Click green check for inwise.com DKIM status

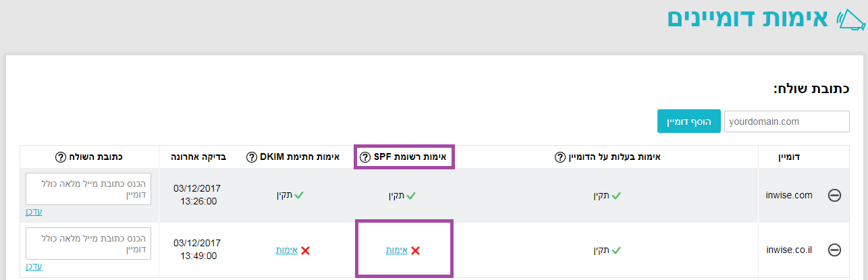tap(299, 196)
